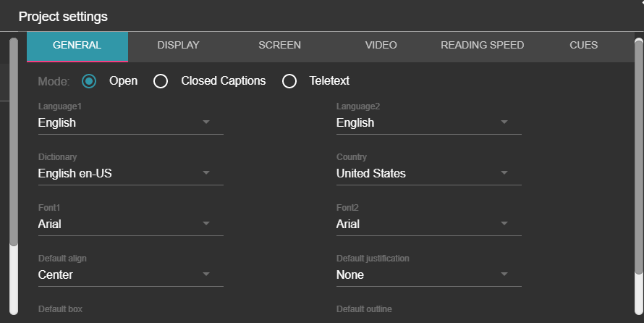Open the Default justification dropdown
Image resolution: width=644 pixels, height=323 pixels.
(x=428, y=275)
